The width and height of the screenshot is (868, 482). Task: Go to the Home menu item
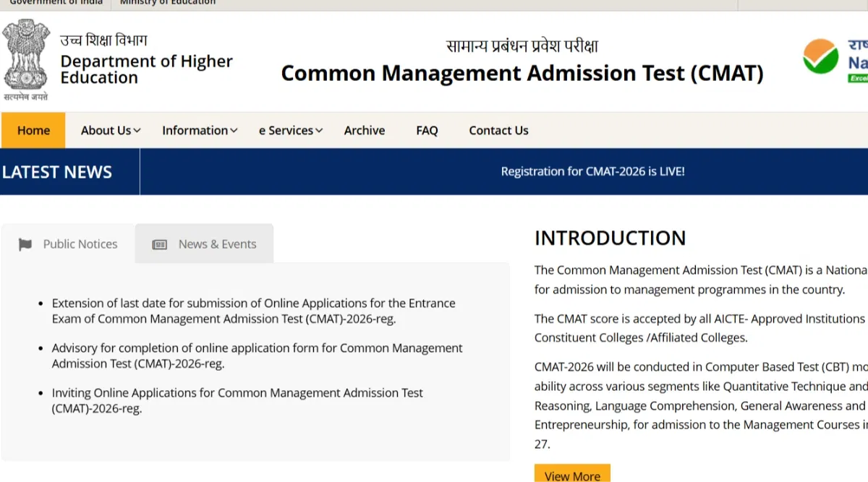point(33,131)
